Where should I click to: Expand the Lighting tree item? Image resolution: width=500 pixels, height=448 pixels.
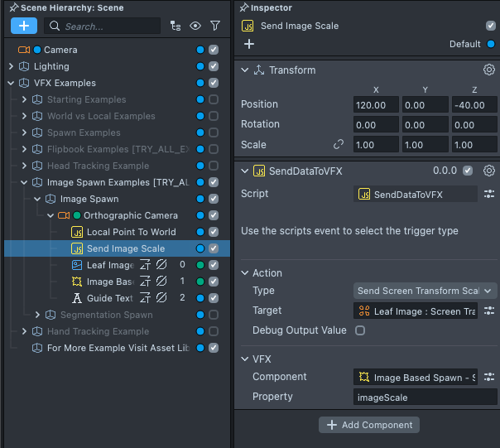pos(11,66)
